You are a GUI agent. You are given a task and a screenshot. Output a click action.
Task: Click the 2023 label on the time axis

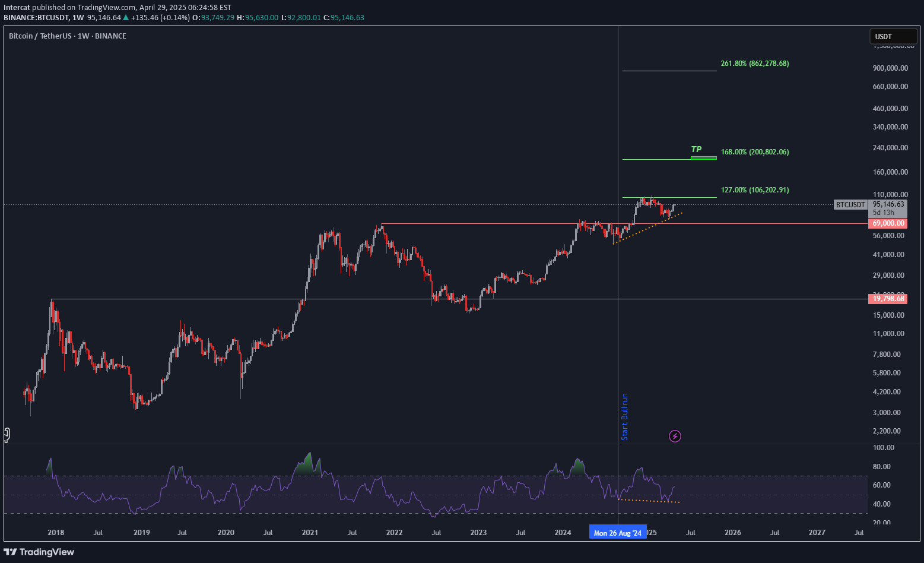pyautogui.click(x=478, y=533)
